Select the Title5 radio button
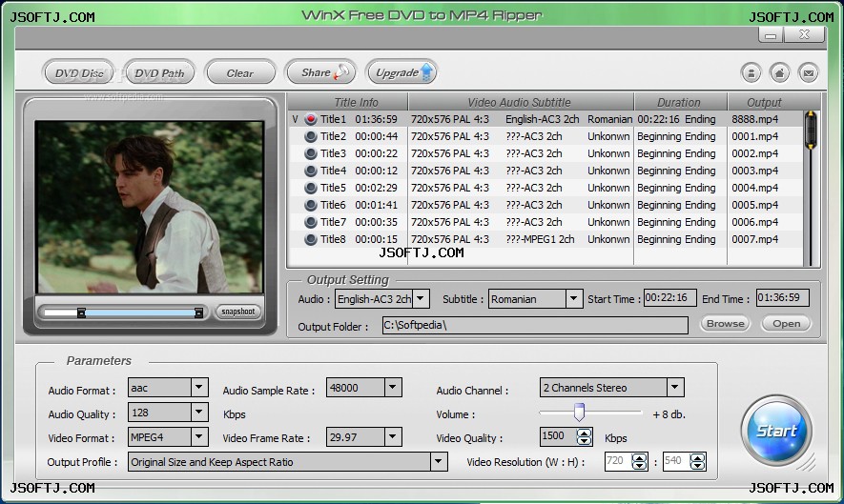 click(x=311, y=188)
